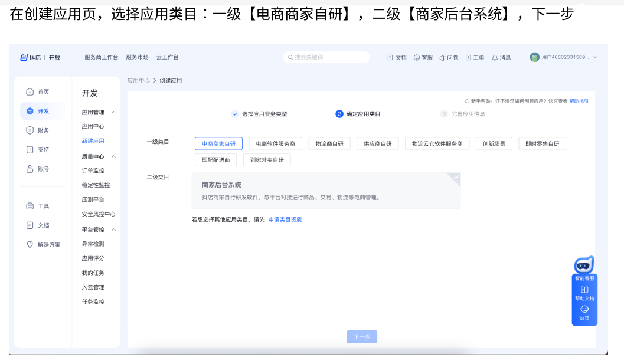Collapse the 应用管理 section
The height and width of the screenshot is (364, 624).
(114, 112)
